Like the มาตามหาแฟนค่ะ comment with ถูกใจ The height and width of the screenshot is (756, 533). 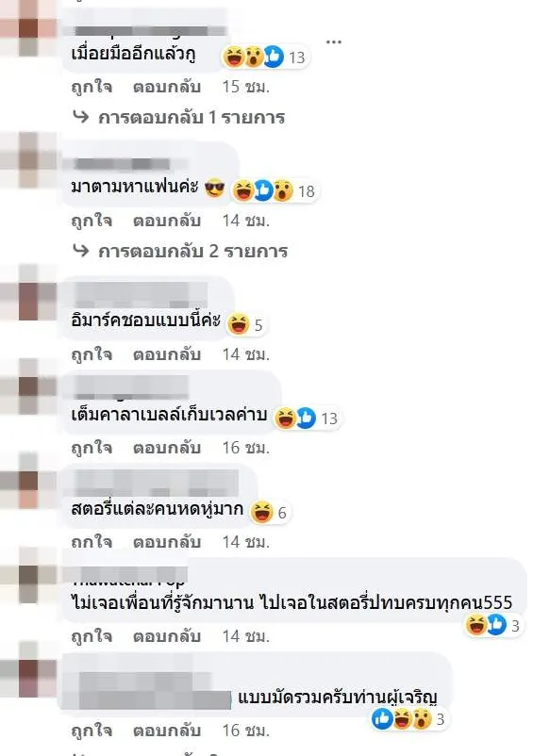tap(92, 221)
